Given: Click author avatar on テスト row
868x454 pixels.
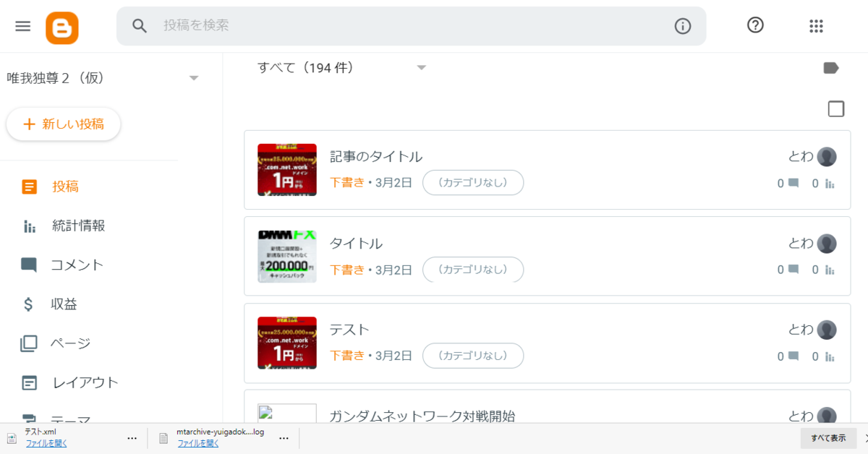Looking at the screenshot, I should (827, 330).
